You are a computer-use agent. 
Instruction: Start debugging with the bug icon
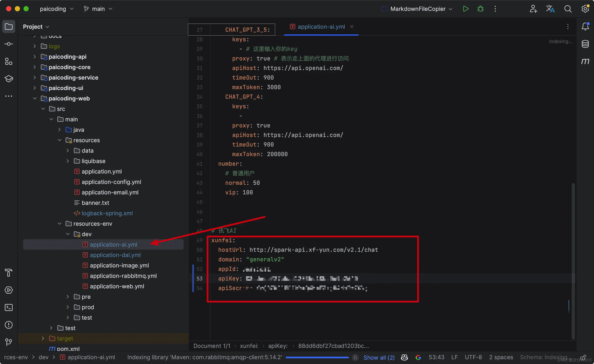click(x=480, y=9)
